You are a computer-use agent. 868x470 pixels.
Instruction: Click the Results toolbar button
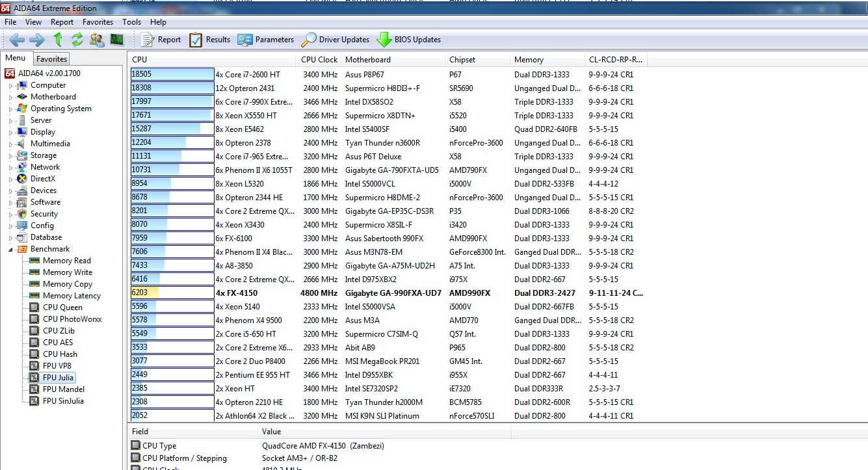point(209,40)
